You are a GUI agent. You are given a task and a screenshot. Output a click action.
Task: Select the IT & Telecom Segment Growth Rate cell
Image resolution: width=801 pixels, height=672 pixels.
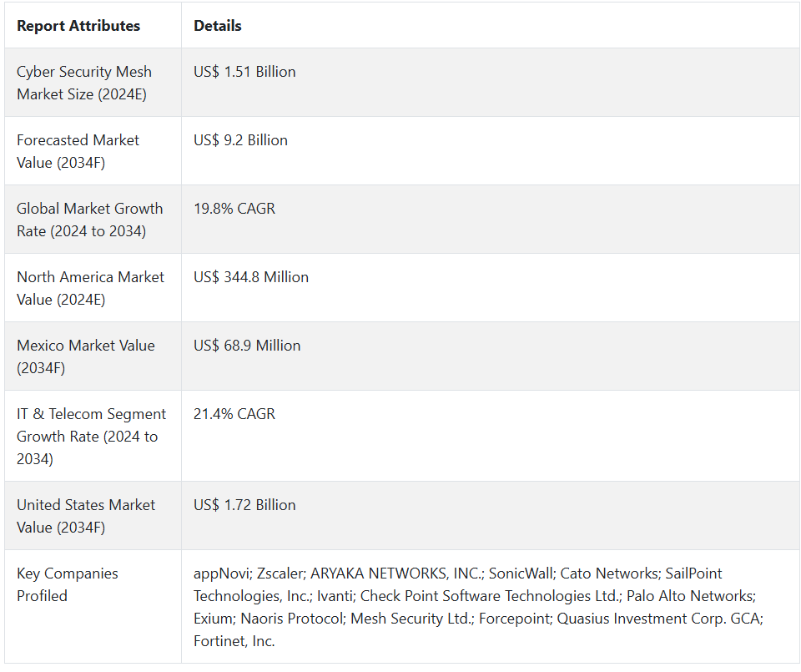pyautogui.click(x=91, y=436)
